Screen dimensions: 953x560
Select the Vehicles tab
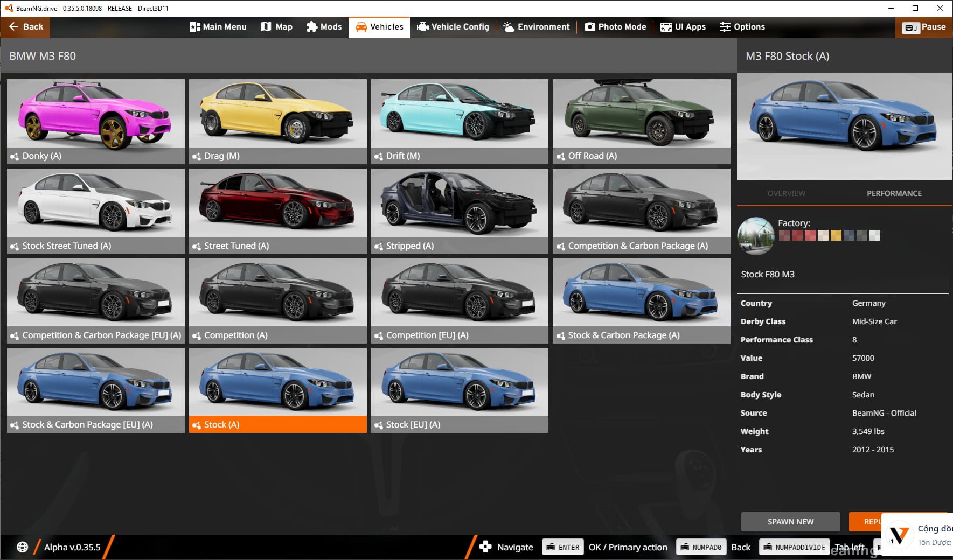click(x=379, y=27)
